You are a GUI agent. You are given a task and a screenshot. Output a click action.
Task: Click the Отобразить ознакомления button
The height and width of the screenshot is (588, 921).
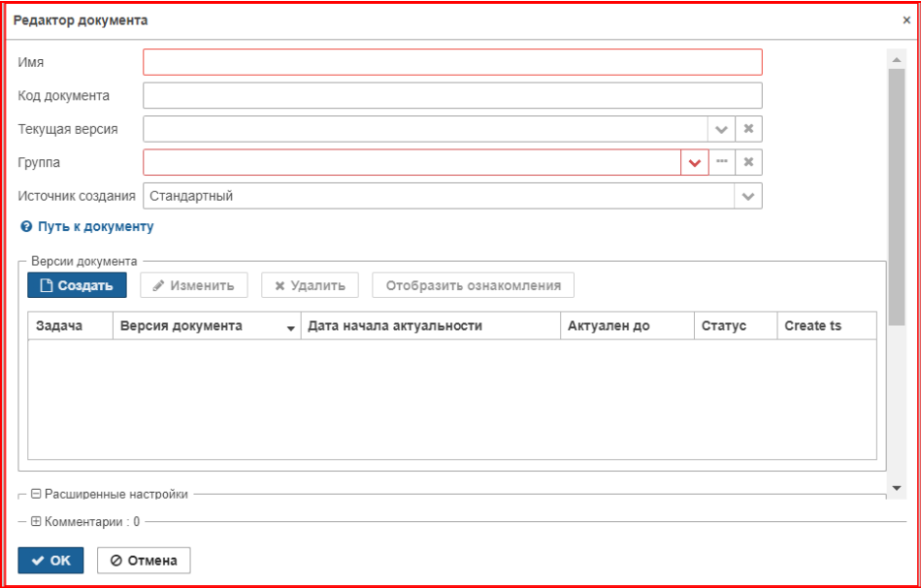[x=473, y=285]
